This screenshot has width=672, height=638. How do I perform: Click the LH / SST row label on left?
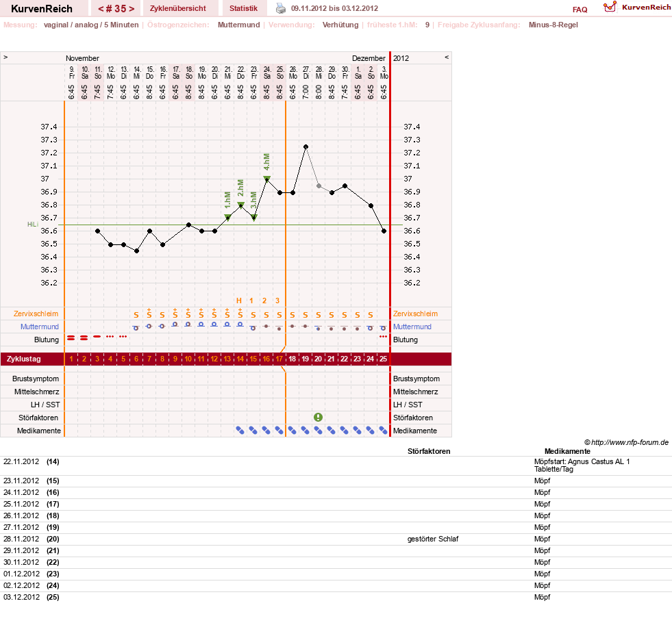(45, 405)
